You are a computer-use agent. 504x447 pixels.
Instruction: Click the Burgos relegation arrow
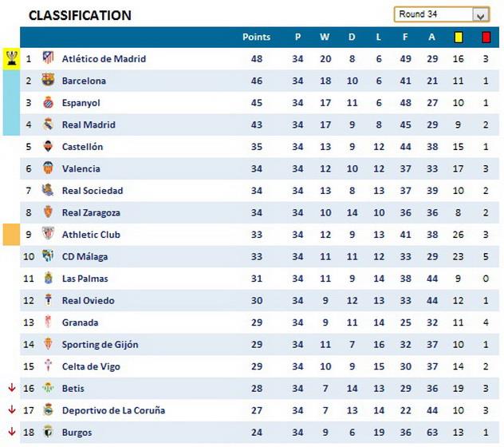pyautogui.click(x=11, y=433)
